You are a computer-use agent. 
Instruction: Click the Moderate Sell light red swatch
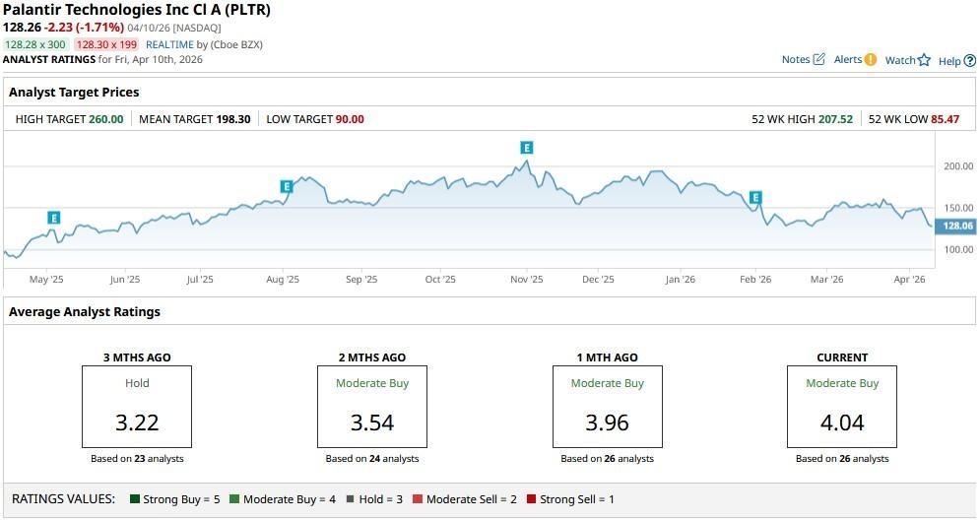tap(418, 498)
